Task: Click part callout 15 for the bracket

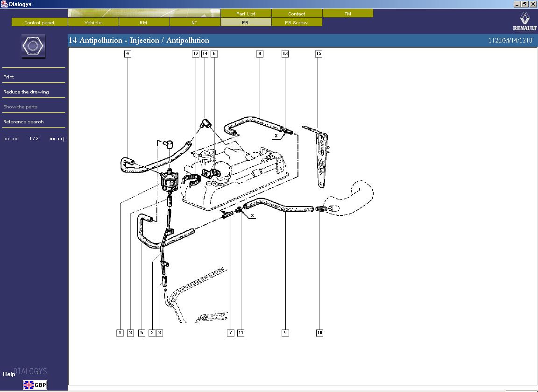Action: click(319, 54)
